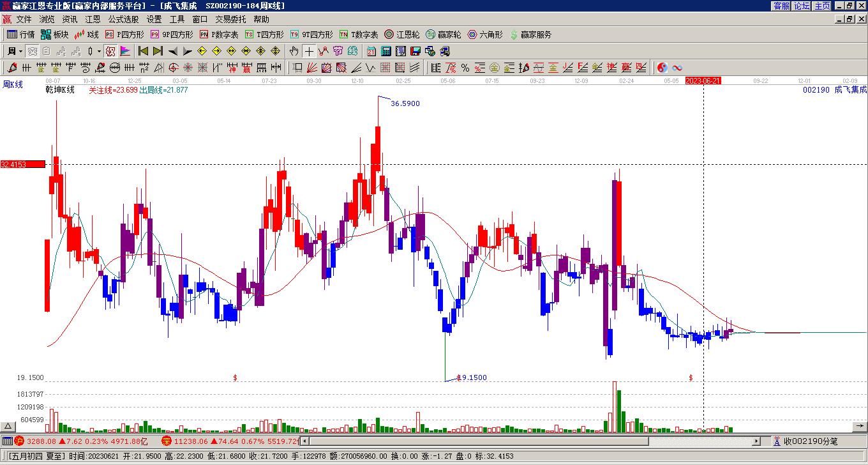Click the 主页 homepage button
Viewport: 868px width, 465px height.
(822, 6)
